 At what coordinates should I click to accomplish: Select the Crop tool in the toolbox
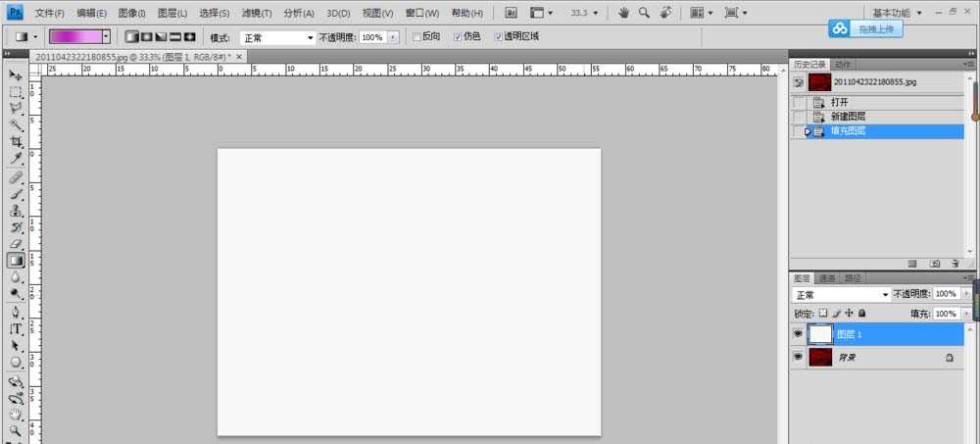[x=16, y=141]
